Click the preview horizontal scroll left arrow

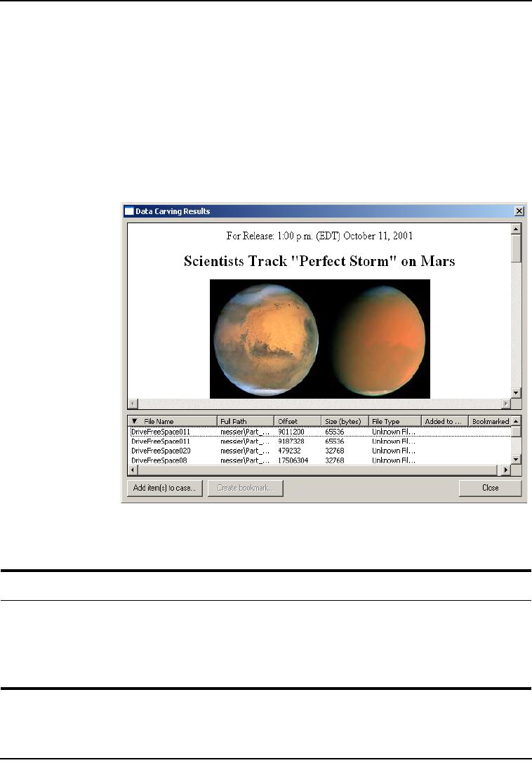[x=133, y=403]
